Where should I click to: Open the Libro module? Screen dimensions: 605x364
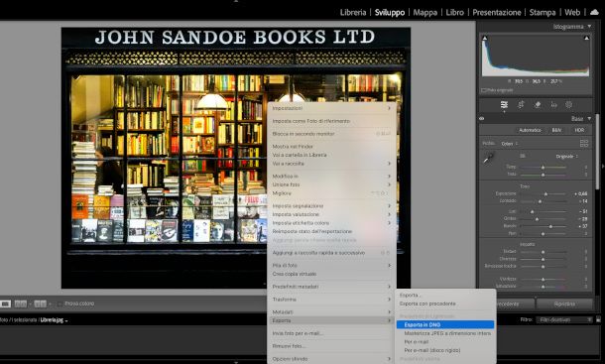pyautogui.click(x=454, y=12)
